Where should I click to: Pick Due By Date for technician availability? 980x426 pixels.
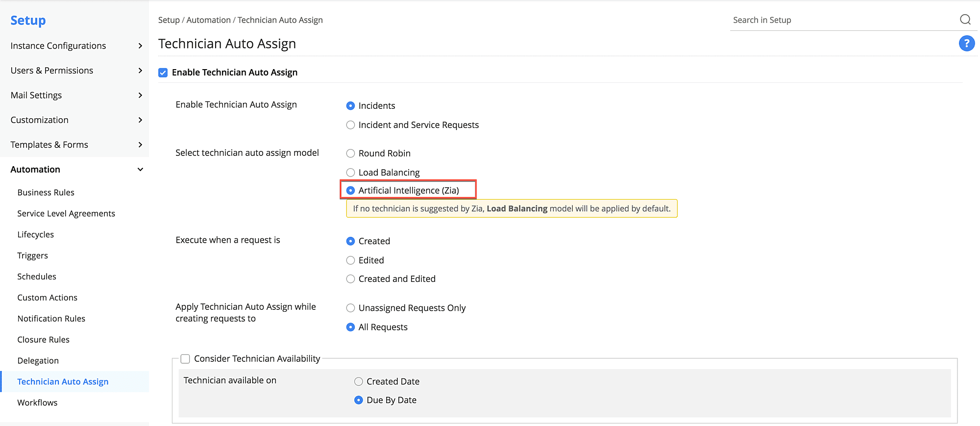click(x=359, y=400)
